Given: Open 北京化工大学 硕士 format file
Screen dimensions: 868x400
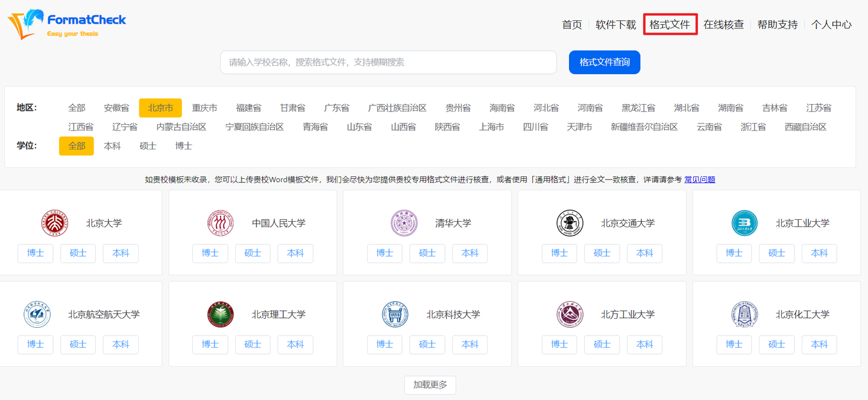Looking at the screenshot, I should (x=777, y=345).
